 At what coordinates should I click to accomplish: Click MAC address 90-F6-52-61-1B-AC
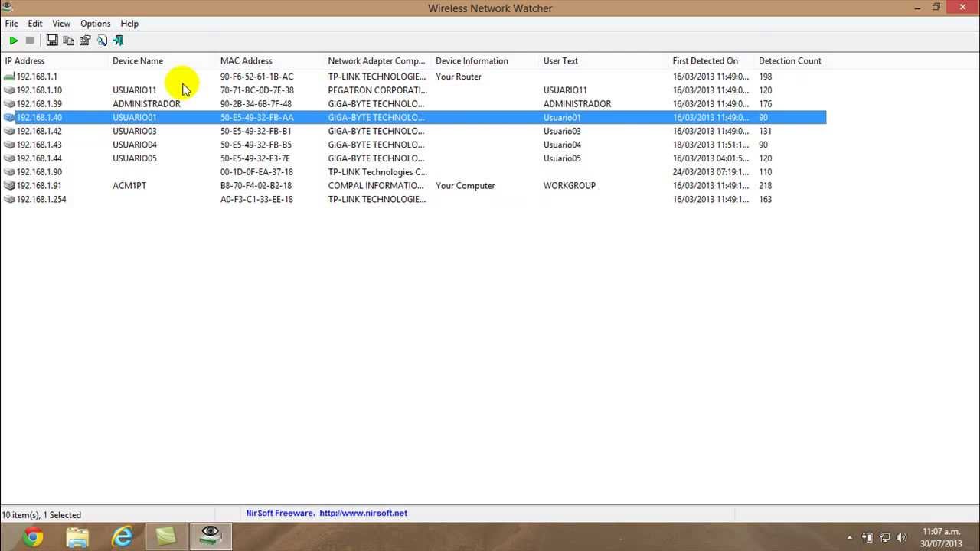(x=257, y=77)
